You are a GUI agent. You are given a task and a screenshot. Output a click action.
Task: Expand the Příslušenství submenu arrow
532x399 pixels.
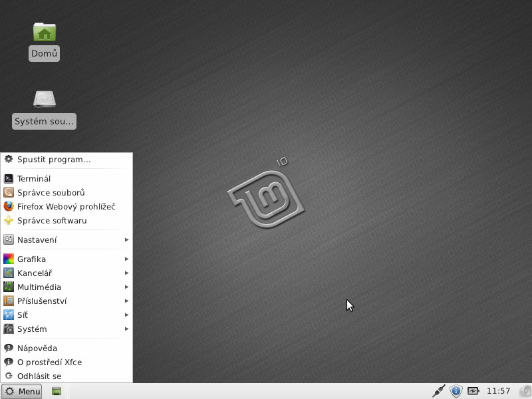coord(126,301)
